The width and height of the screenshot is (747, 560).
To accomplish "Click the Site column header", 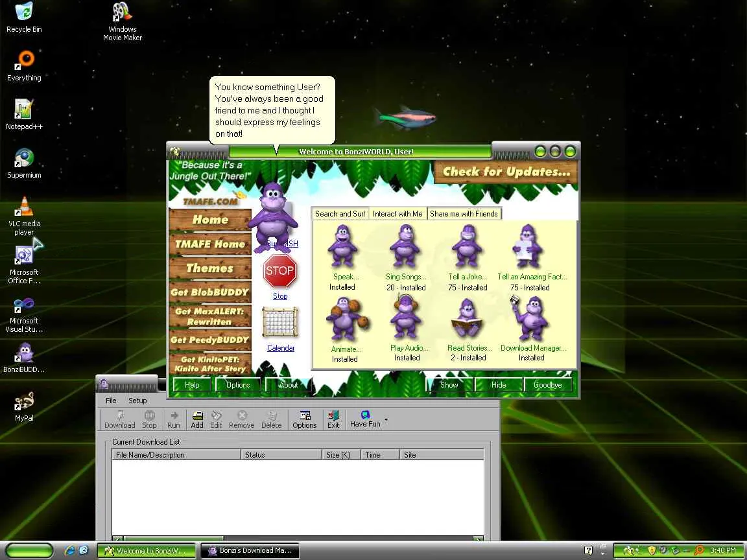I will pyautogui.click(x=441, y=455).
